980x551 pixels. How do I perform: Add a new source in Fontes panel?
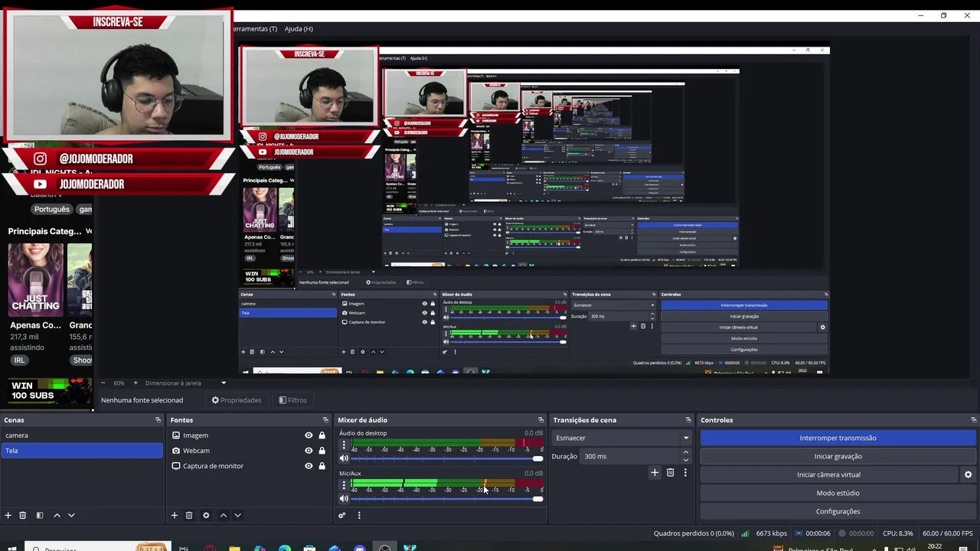(x=175, y=515)
